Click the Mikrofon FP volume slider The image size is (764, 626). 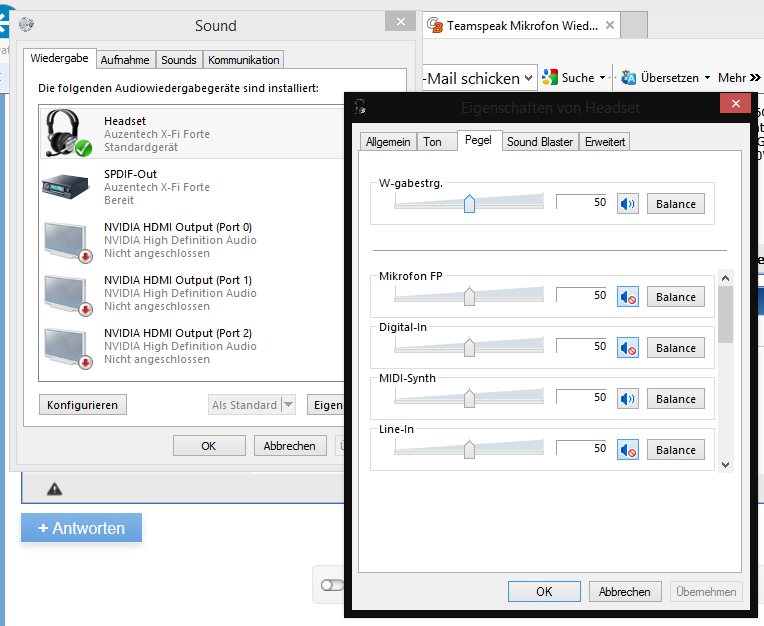[469, 296]
